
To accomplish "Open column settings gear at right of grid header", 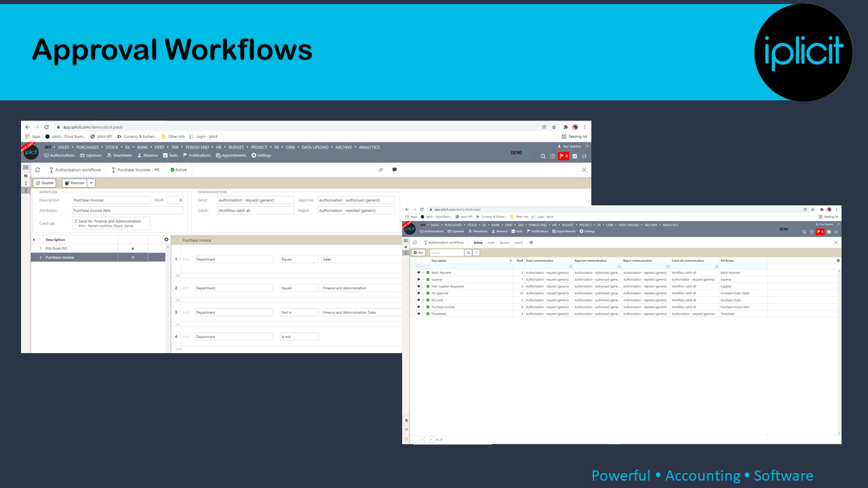I will [x=838, y=260].
